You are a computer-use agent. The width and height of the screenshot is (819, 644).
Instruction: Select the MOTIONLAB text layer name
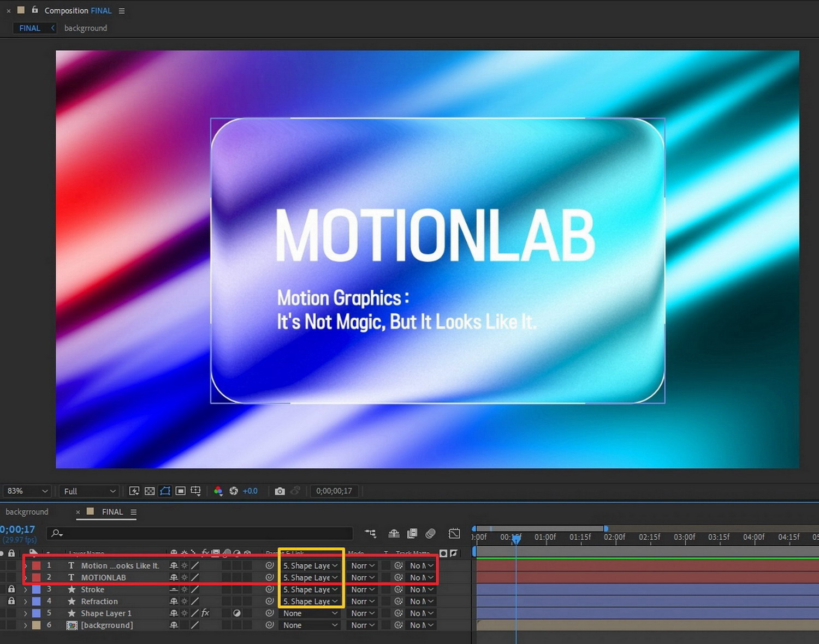(103, 577)
